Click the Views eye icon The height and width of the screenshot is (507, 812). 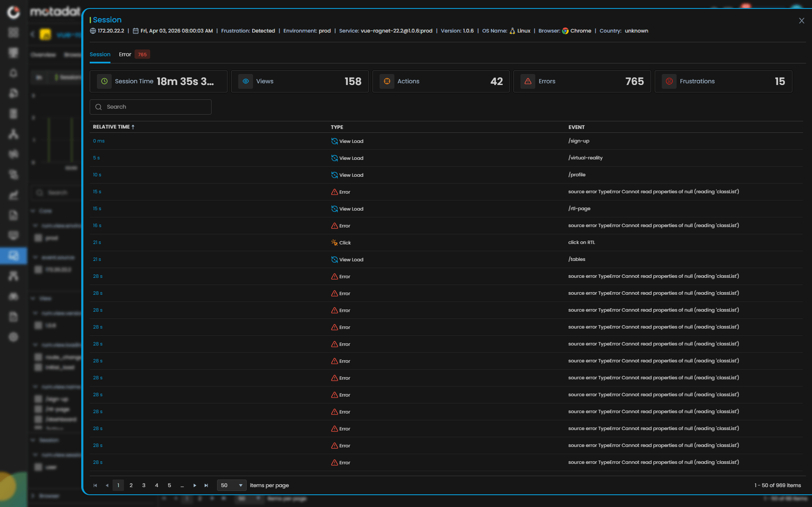point(245,81)
